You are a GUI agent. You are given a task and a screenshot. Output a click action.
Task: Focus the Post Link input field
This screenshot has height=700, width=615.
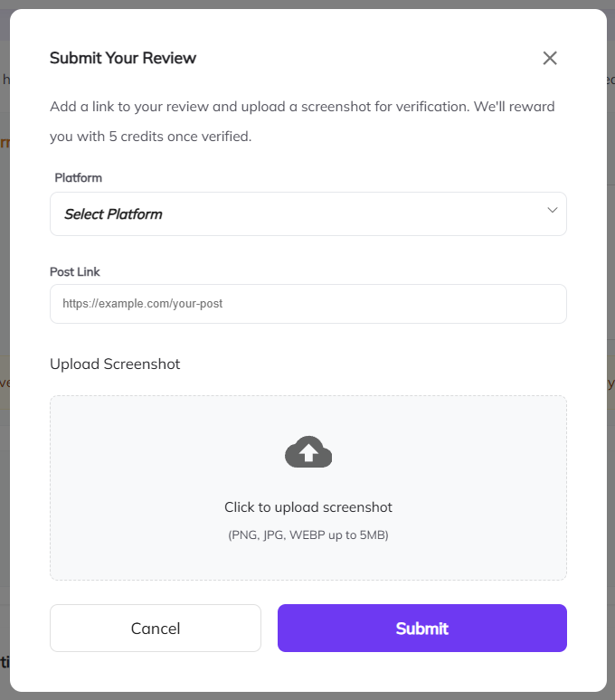tap(307, 304)
